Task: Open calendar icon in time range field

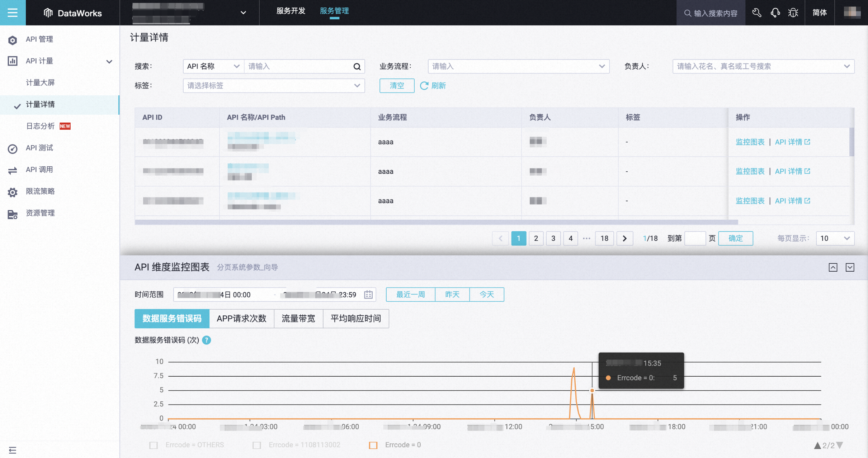Action: pyautogui.click(x=368, y=295)
